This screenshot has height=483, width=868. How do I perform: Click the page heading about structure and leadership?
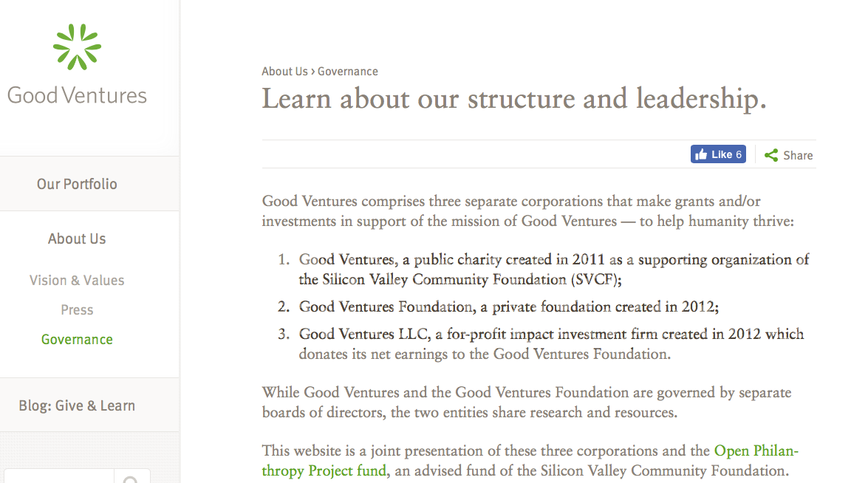tap(513, 98)
